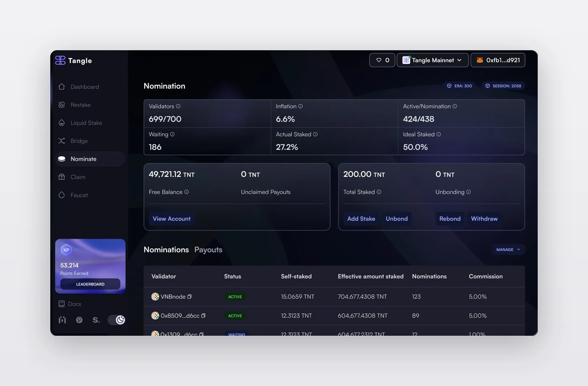Open the Docs link
Image resolution: width=588 pixels, height=386 pixels.
pyautogui.click(x=70, y=304)
